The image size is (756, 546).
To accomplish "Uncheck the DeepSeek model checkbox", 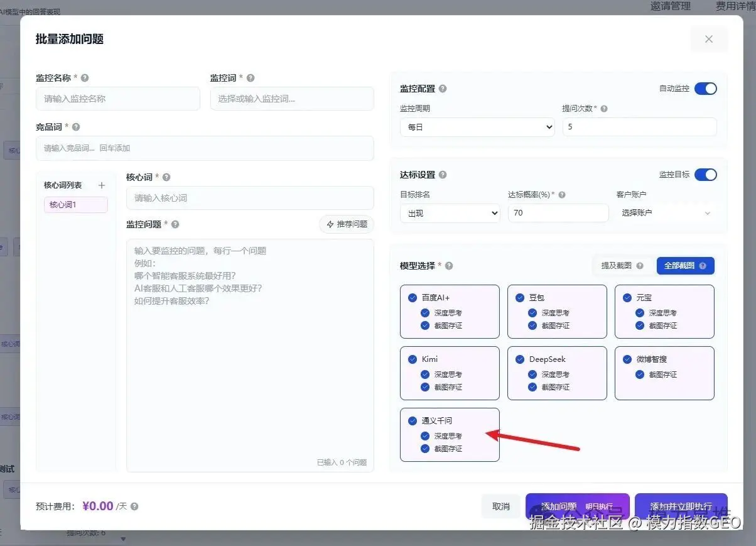I will point(520,359).
